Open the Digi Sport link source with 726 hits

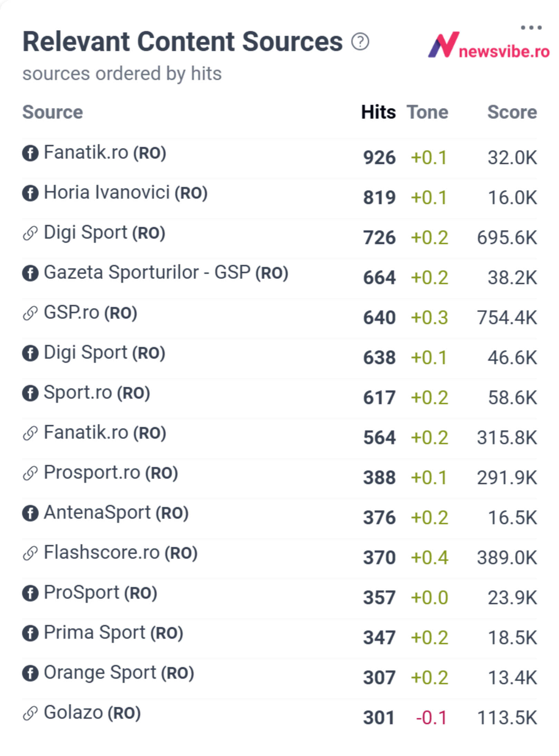coord(104,233)
